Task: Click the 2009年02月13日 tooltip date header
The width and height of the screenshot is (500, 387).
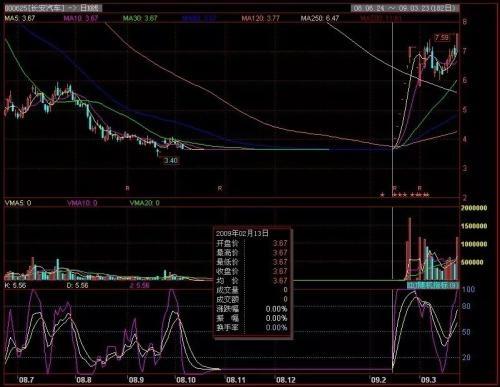Action: [x=242, y=233]
